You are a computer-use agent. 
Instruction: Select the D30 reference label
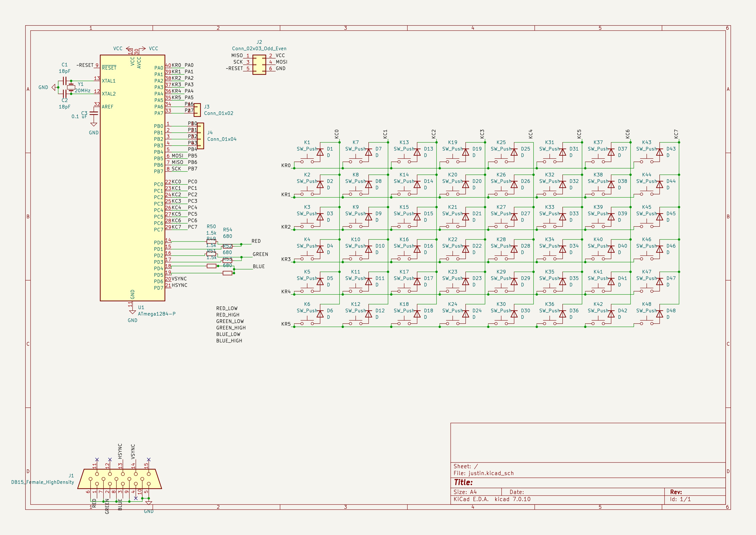(526, 311)
